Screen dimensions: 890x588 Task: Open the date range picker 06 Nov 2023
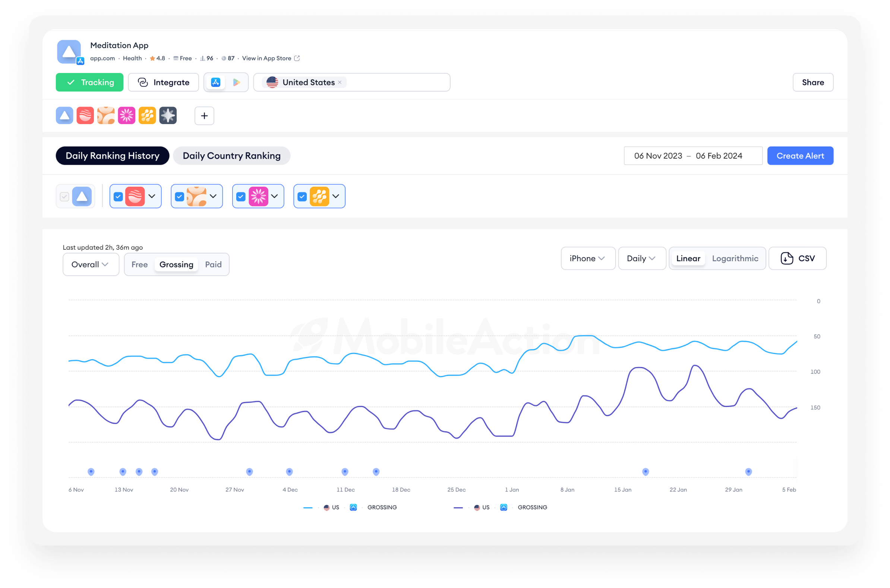tap(693, 156)
